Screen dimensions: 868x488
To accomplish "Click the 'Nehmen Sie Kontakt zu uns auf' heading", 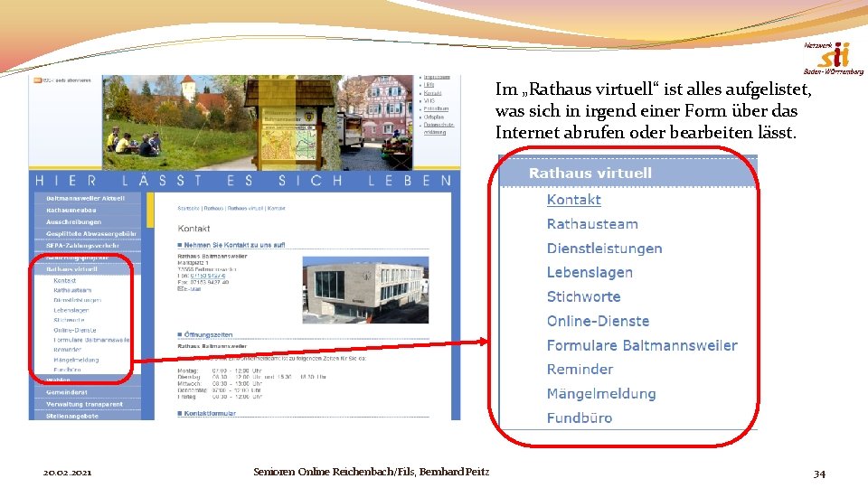I will (x=234, y=245).
